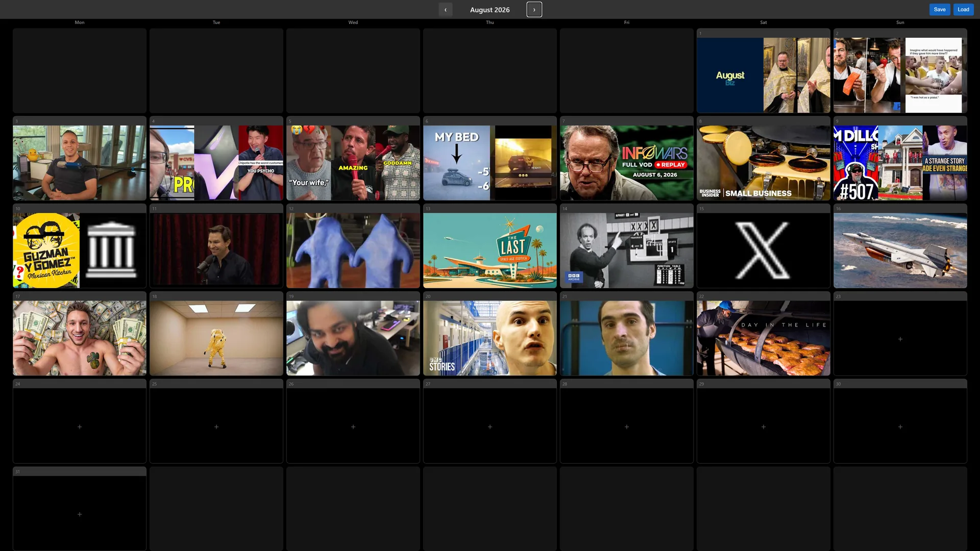Select the 'AMAZING' comedian thumbnail
Image resolution: width=980 pixels, height=551 pixels.
tap(353, 163)
